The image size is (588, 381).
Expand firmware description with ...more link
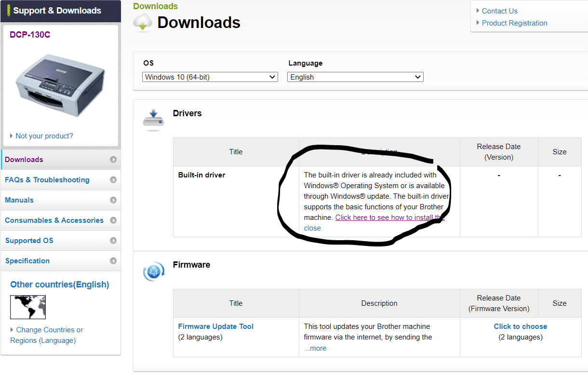315,348
